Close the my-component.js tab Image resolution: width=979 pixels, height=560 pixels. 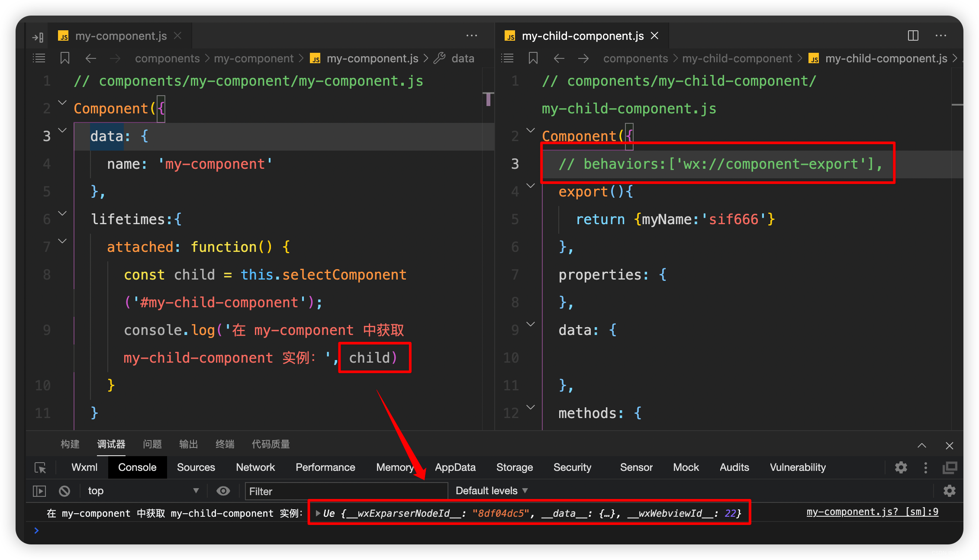click(178, 36)
